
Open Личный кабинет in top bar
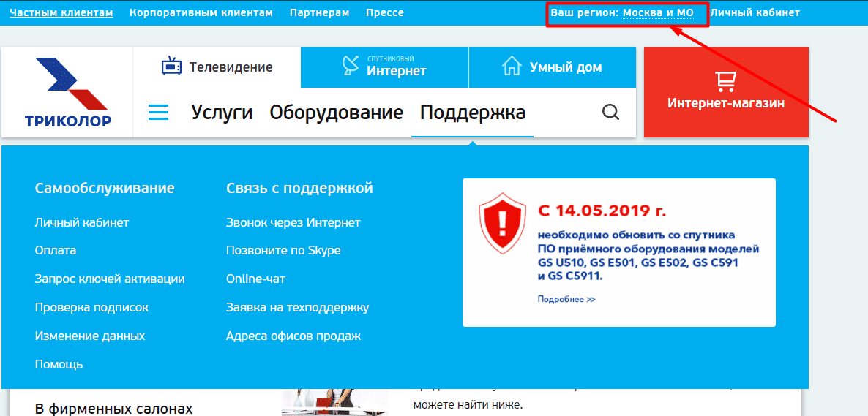pyautogui.click(x=755, y=12)
